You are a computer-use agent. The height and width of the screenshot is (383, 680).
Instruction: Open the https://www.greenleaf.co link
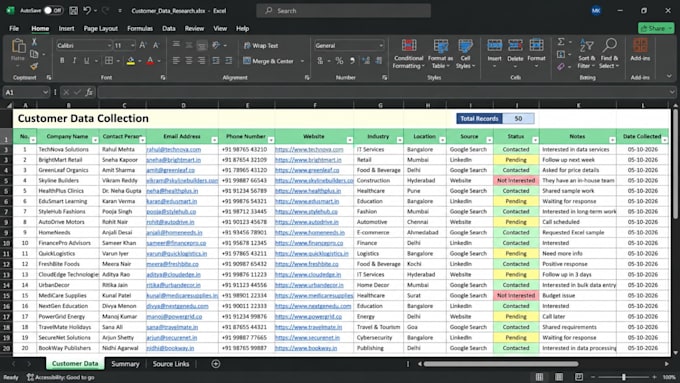[307, 170]
